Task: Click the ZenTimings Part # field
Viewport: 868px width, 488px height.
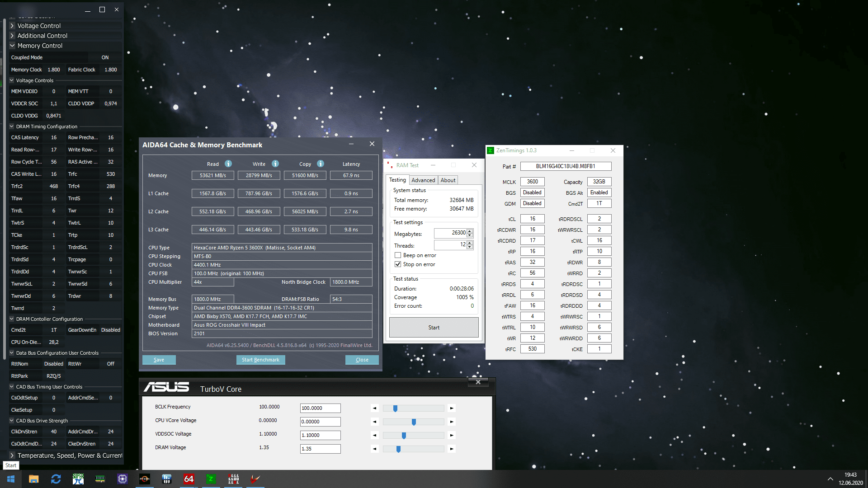Action: 566,166
